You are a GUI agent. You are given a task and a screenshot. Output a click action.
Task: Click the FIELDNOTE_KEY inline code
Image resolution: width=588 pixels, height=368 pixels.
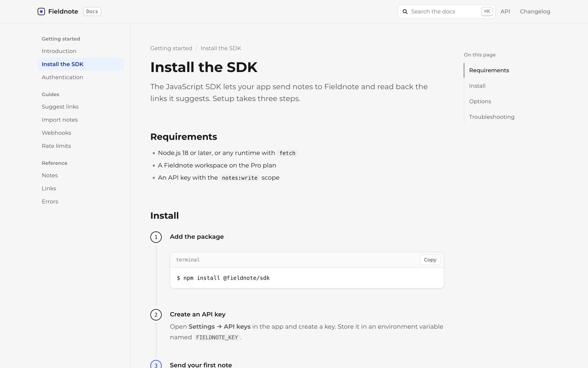pyautogui.click(x=217, y=337)
